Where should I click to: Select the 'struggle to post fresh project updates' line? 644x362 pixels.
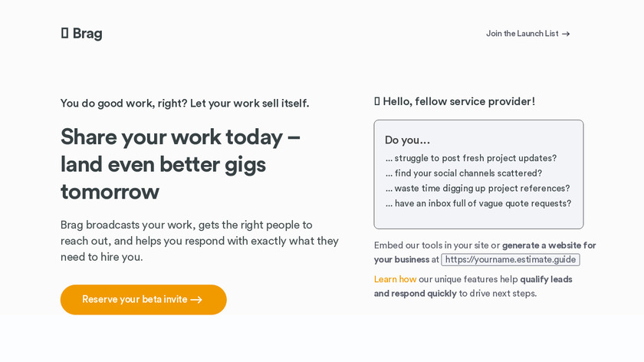point(471,159)
